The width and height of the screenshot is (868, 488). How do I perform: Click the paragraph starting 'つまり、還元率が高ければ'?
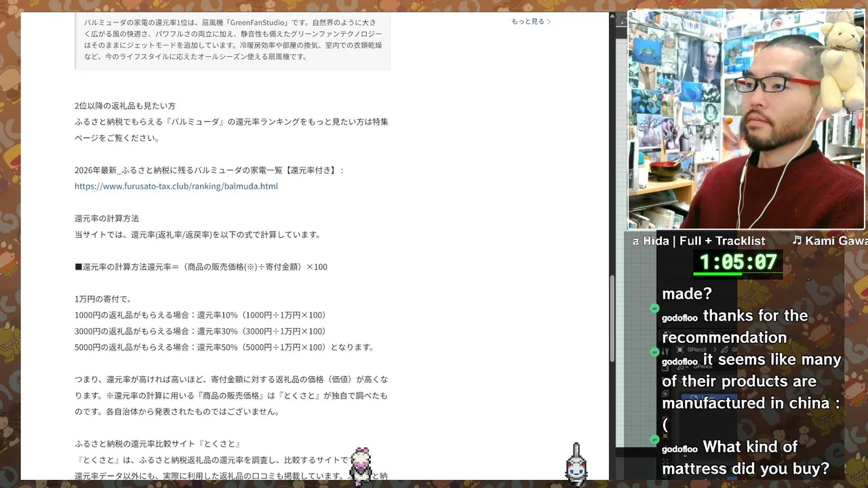coord(231,395)
